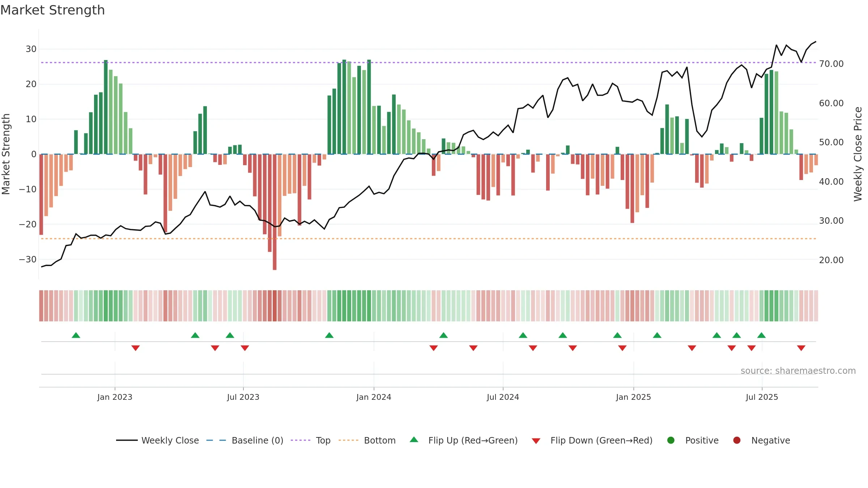Toggle the 'Positive' legend label
Screen dimensions: 868x488
(702, 440)
